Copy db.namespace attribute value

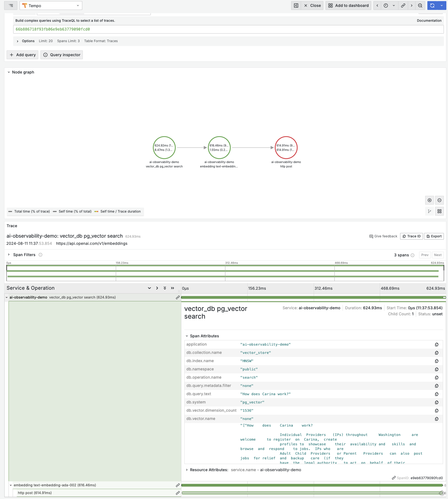pos(437,369)
